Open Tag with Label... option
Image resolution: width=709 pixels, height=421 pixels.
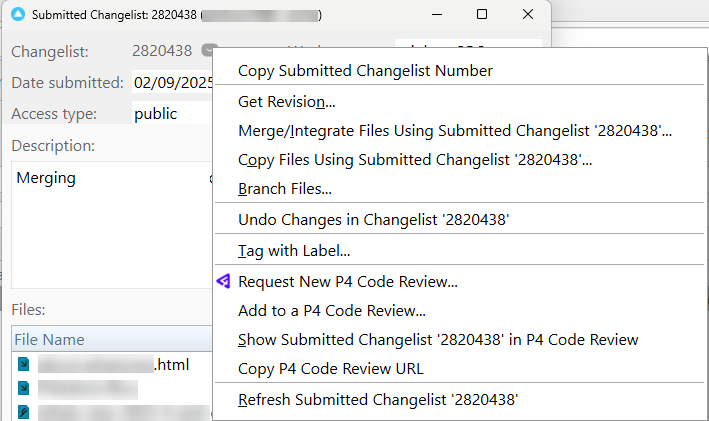(293, 251)
